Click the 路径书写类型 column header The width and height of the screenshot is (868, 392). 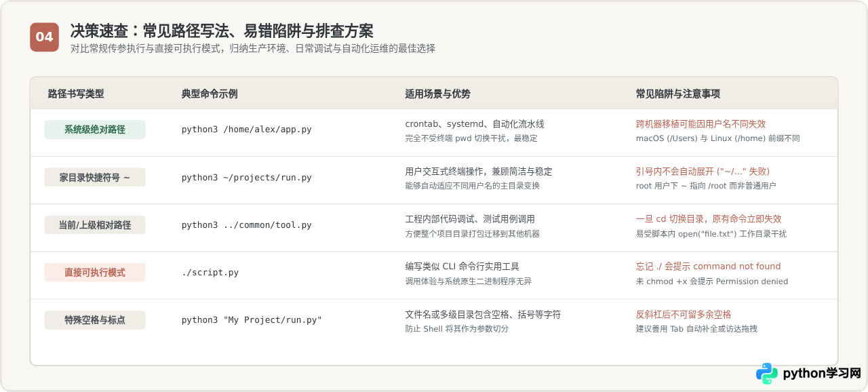76,94
